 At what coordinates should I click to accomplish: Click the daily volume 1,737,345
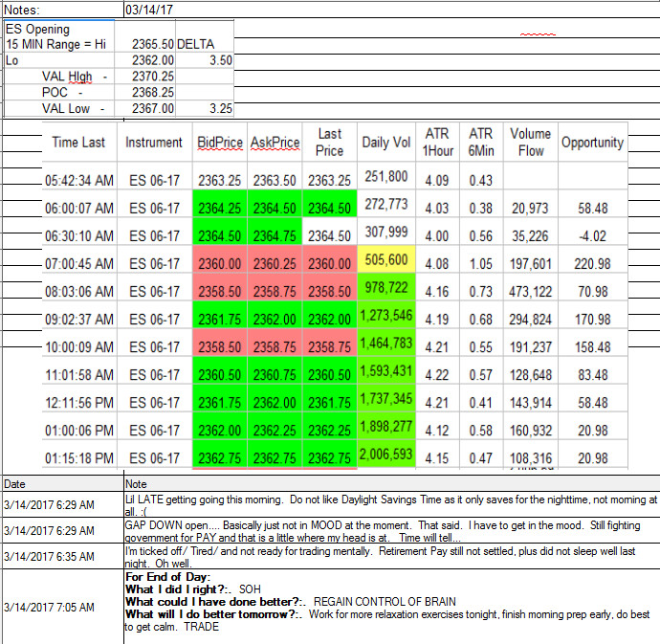386,398
